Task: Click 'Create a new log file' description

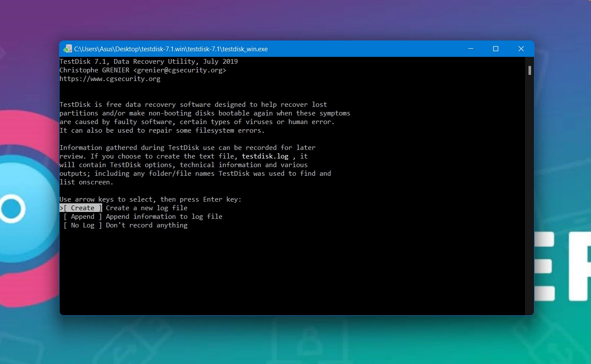Action: click(147, 208)
